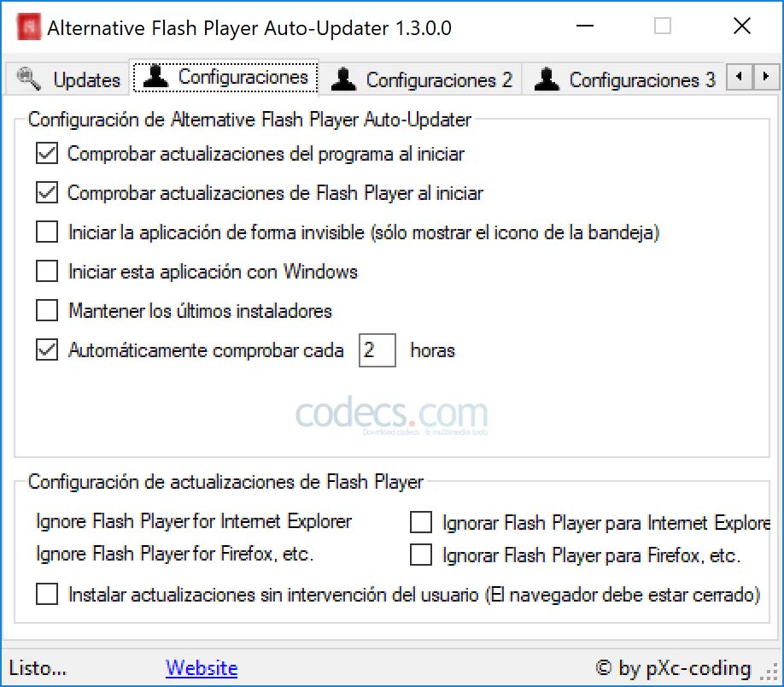Click the '© by pXc-coding' text
The width and height of the screenshot is (784, 687).
point(674,668)
